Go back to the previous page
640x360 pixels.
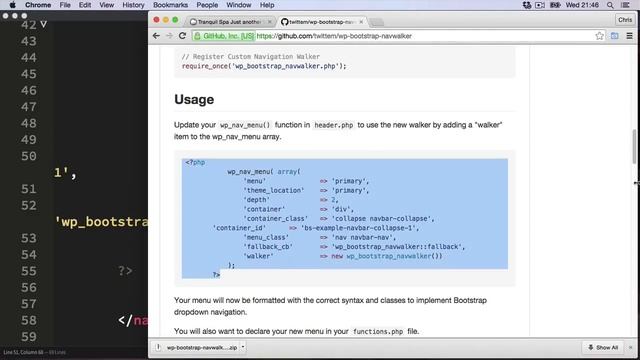(x=156, y=36)
